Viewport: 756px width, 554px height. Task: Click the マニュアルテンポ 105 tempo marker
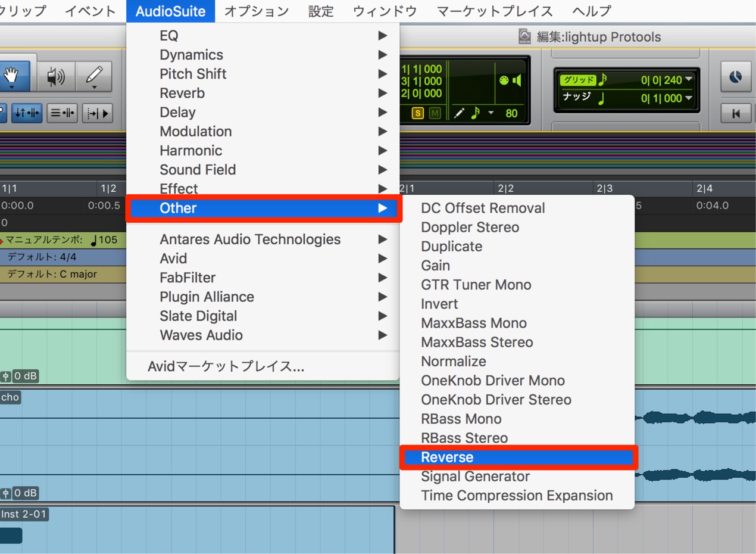(61, 240)
